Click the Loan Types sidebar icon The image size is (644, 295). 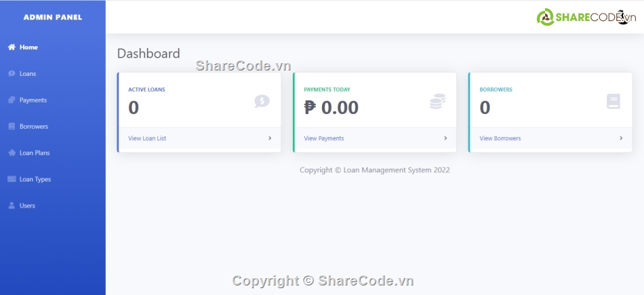click(12, 180)
